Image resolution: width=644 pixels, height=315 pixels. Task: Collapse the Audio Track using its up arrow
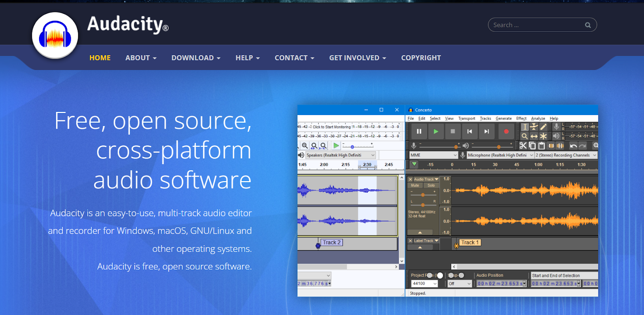(x=420, y=233)
